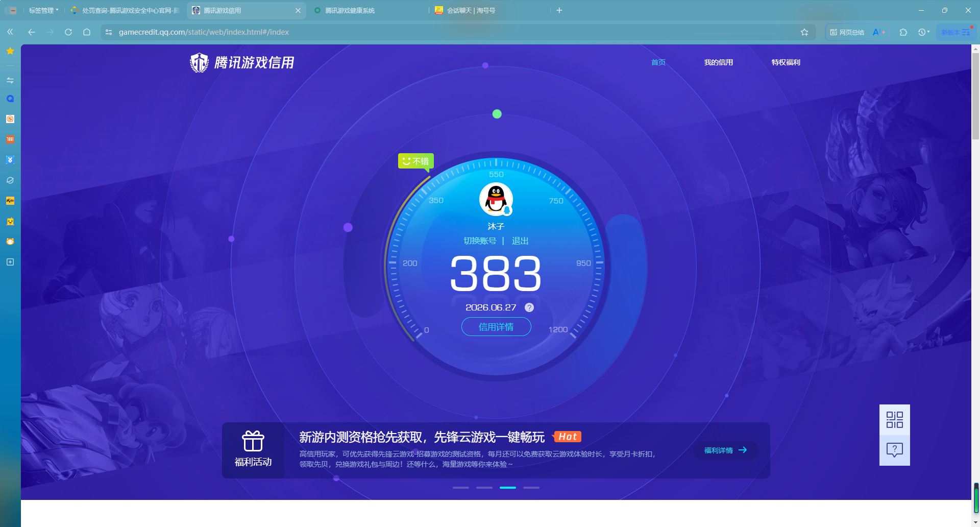
Task: Collapse the sidebar with double-chevron icon
Action: [10, 32]
